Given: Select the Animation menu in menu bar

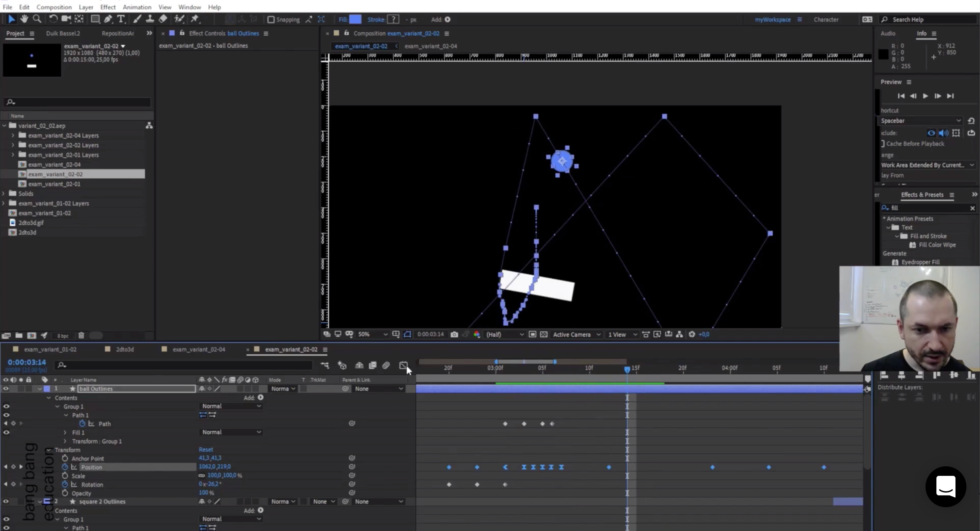Looking at the screenshot, I should click(137, 7).
